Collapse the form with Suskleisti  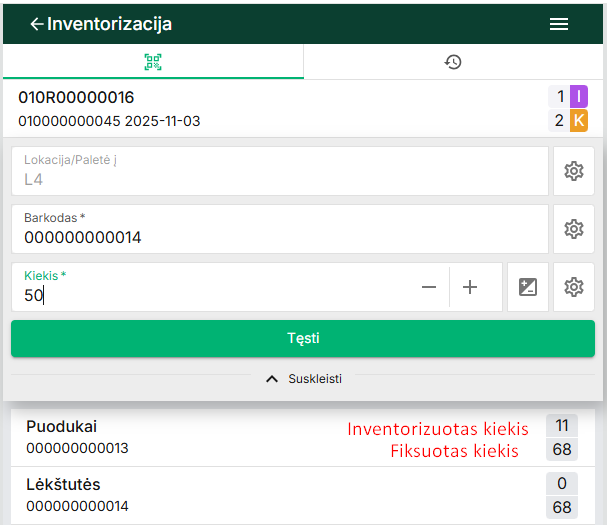pyautogui.click(x=303, y=379)
